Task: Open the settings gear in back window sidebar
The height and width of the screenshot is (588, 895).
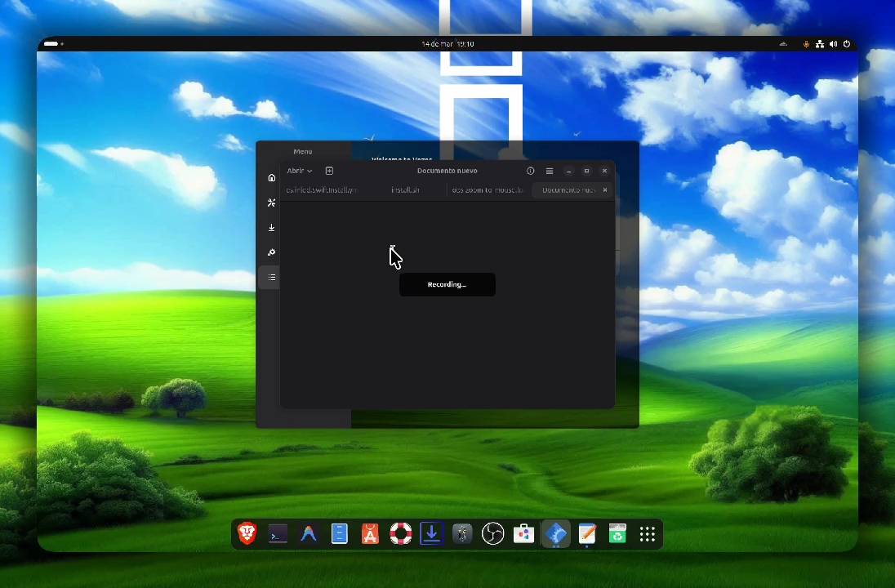Action: tap(272, 252)
